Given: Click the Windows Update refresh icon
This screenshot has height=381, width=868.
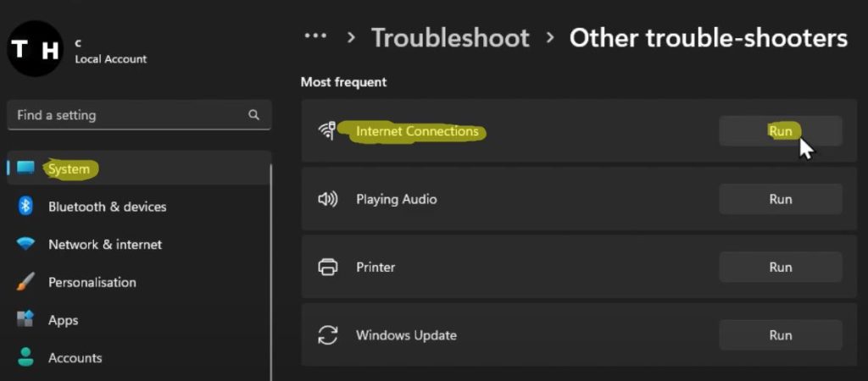Looking at the screenshot, I should pos(327,335).
